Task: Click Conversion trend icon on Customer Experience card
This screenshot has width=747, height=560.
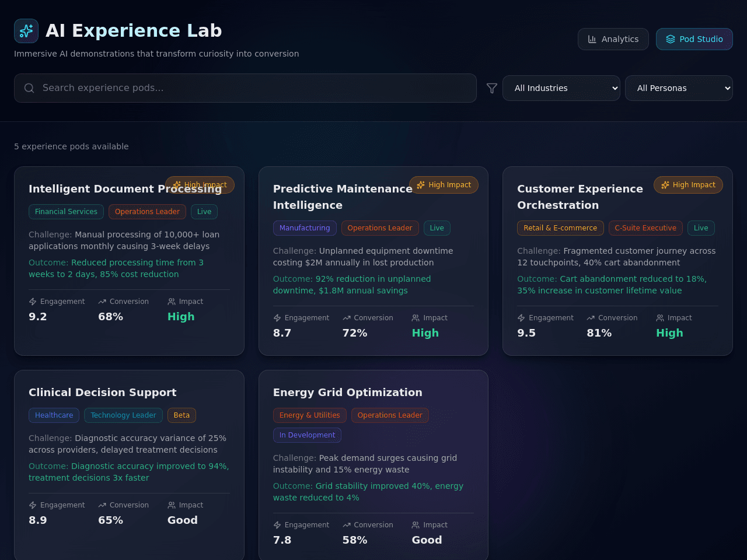Action: coord(591,318)
